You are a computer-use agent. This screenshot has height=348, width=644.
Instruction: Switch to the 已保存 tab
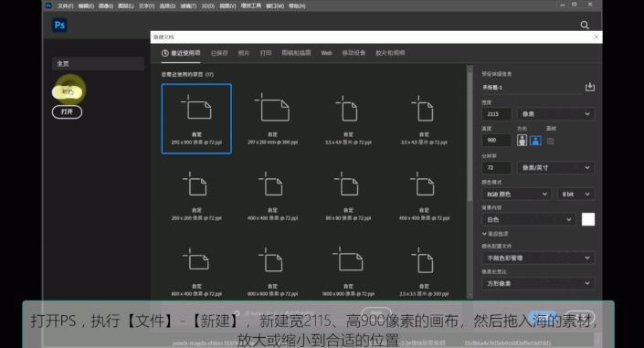click(219, 53)
